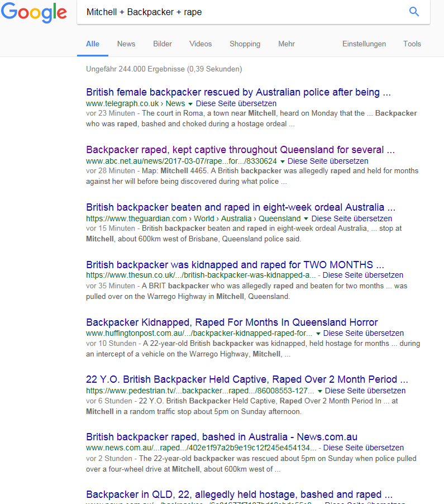Screen dimensions: 444x504
Task: Open the theguardian.com result dropdown arrow
Action: (x=306, y=219)
